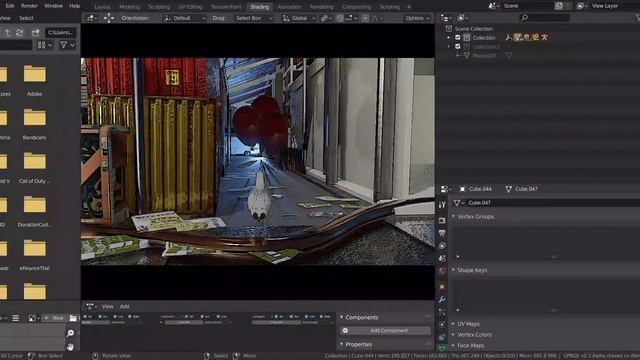Viewport: 640px width, 360px height.
Task: Collapse the logic editor Properties panel
Action: click(x=342, y=344)
